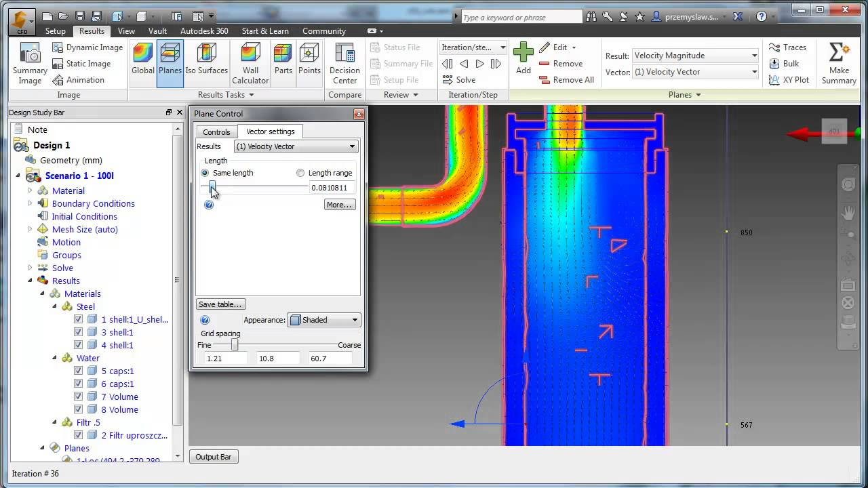
Task: Select the Global results view
Action: [x=143, y=59]
